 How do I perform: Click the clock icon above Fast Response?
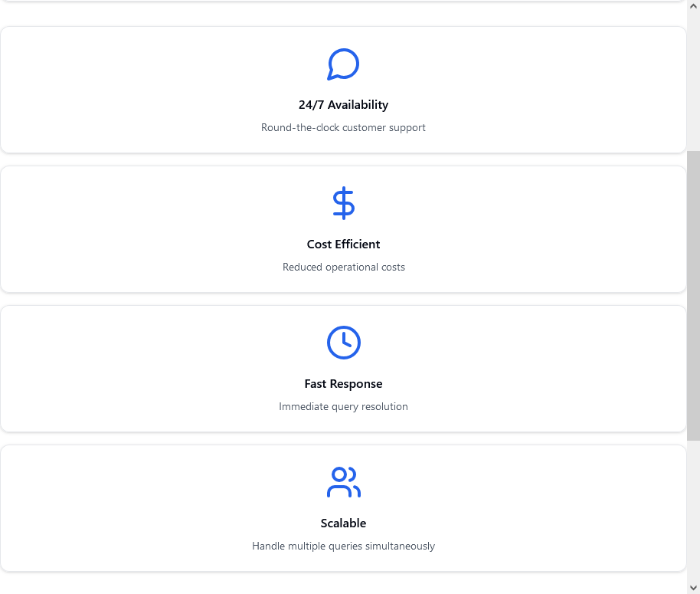pyautogui.click(x=343, y=343)
